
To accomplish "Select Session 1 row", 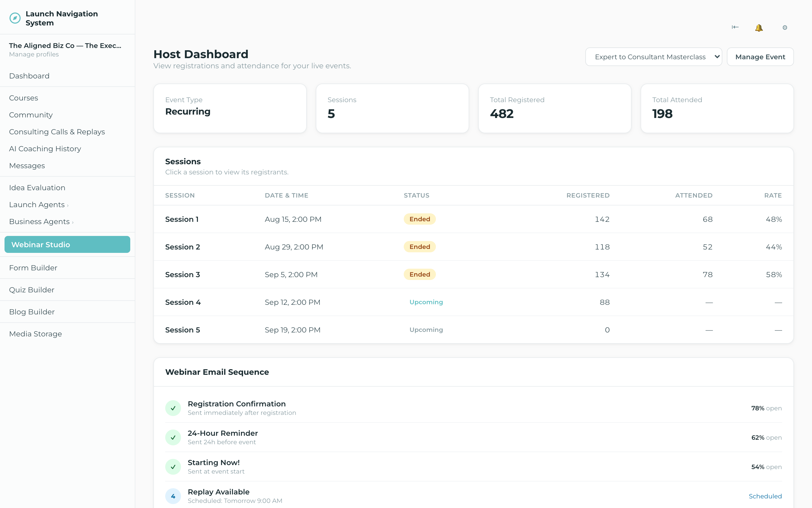I will pos(473,219).
